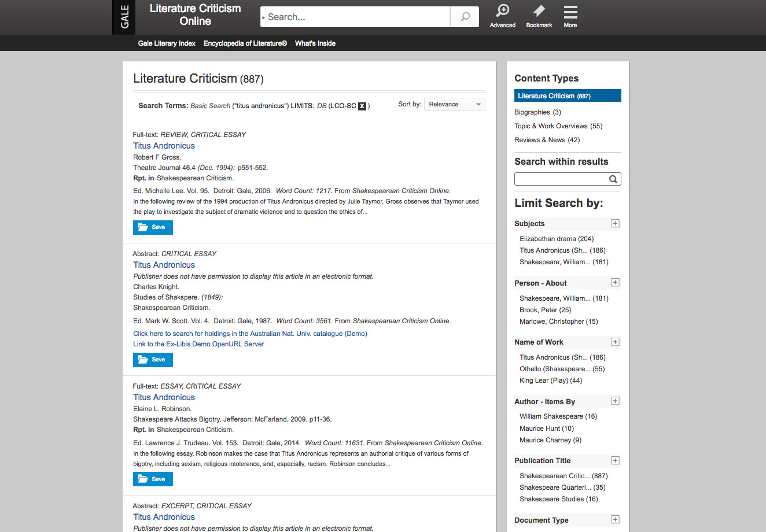Open Titus Andronicus result by Charles Knight

point(164,265)
